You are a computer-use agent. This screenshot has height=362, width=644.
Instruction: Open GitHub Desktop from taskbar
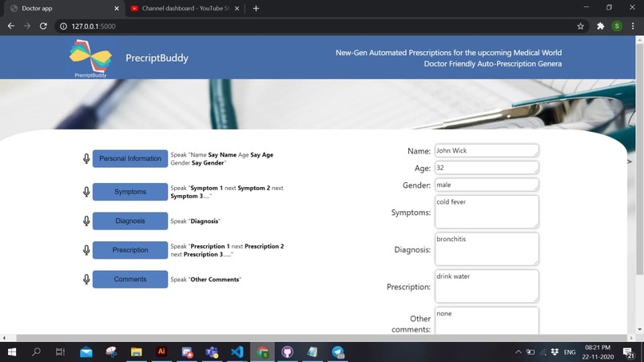click(x=288, y=352)
